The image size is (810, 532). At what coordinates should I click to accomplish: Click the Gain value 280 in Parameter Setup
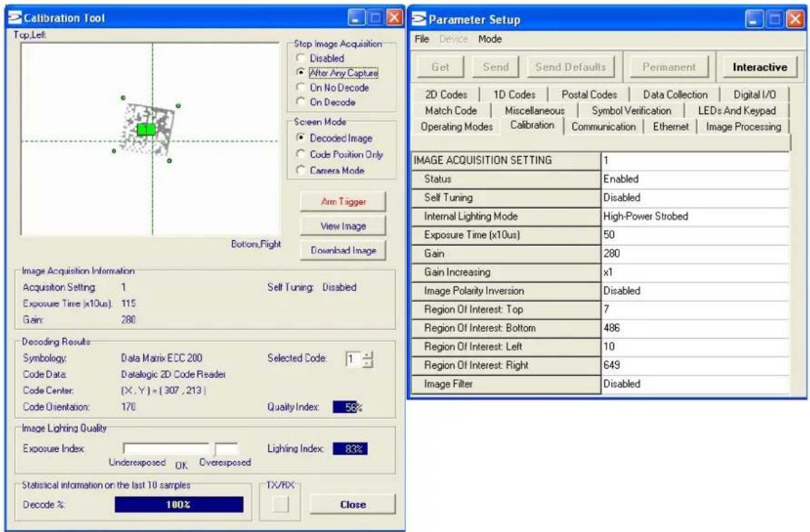pos(695,253)
